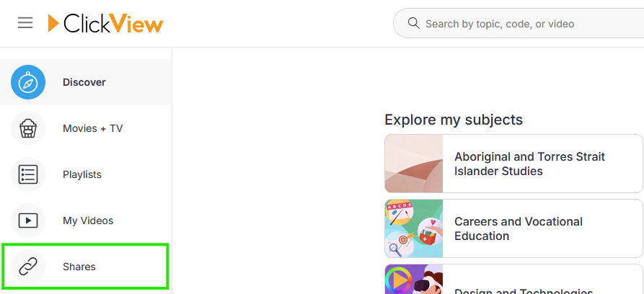Open the hamburger navigation menu

(x=25, y=23)
